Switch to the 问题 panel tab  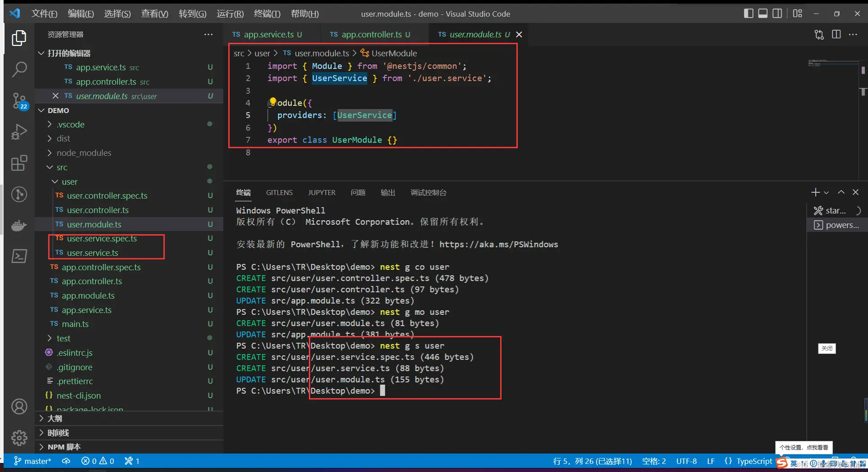(x=358, y=193)
